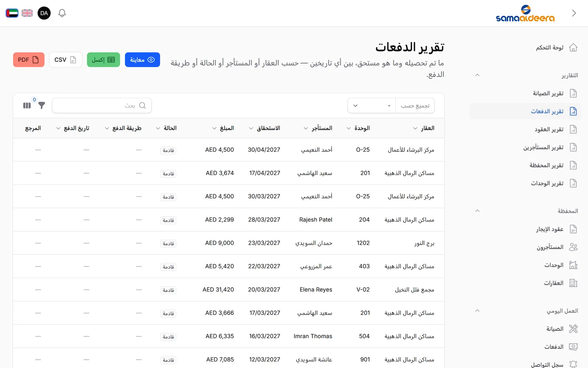
Task: Click the report icon beside تقرير الصيانة
Action: click(x=573, y=93)
